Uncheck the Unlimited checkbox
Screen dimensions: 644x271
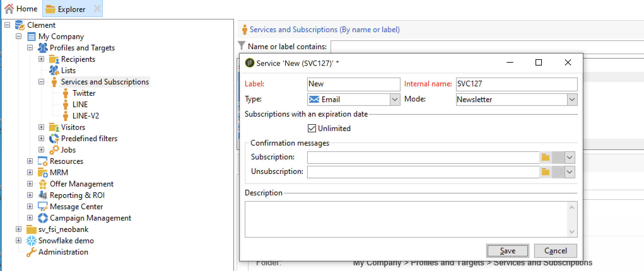[x=312, y=128]
